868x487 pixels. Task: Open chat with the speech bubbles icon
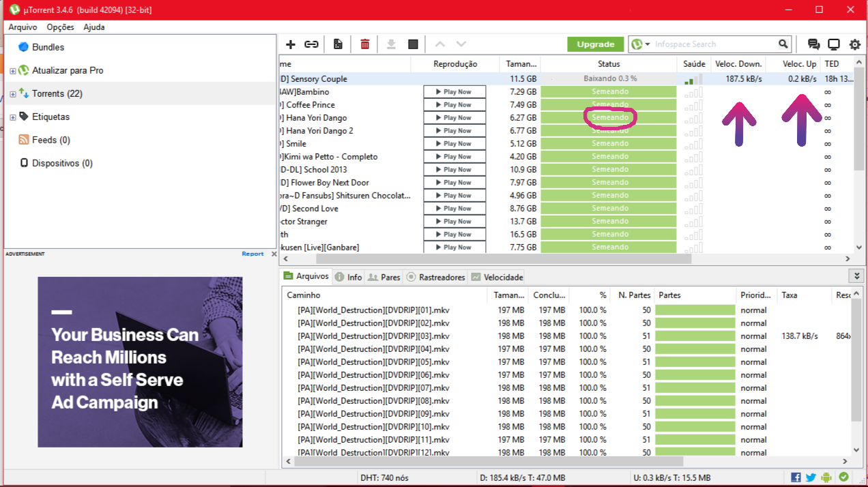click(813, 44)
